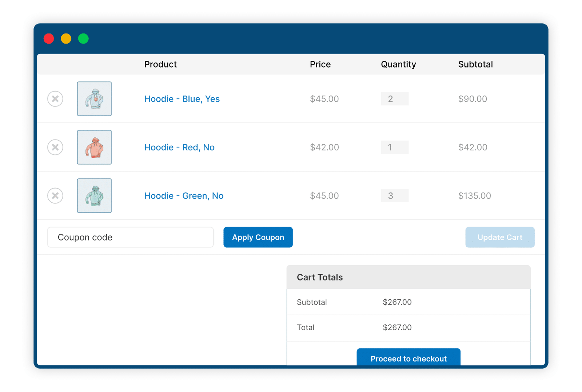This screenshot has height=392, width=582.
Task: Remove the Red hoodie from cart
Action: coord(55,147)
